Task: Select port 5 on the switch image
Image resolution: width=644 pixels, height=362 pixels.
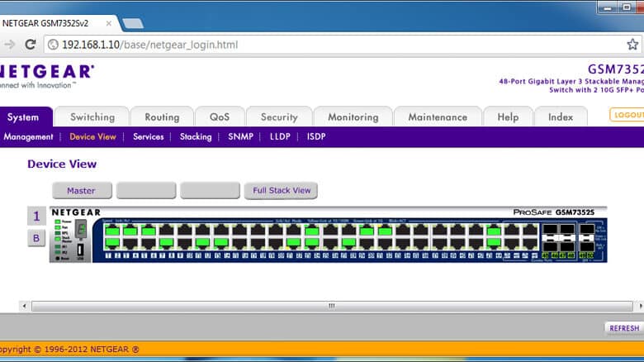Action: [149, 231]
